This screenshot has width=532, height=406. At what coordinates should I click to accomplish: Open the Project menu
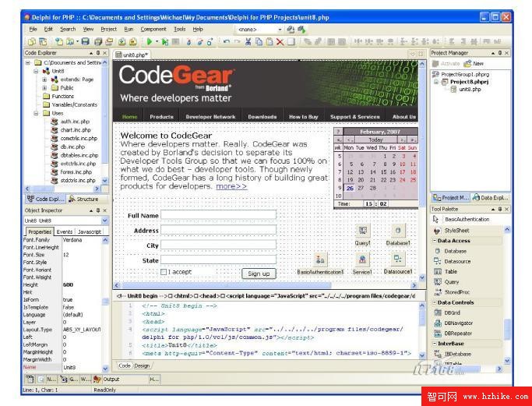pyautogui.click(x=108, y=29)
